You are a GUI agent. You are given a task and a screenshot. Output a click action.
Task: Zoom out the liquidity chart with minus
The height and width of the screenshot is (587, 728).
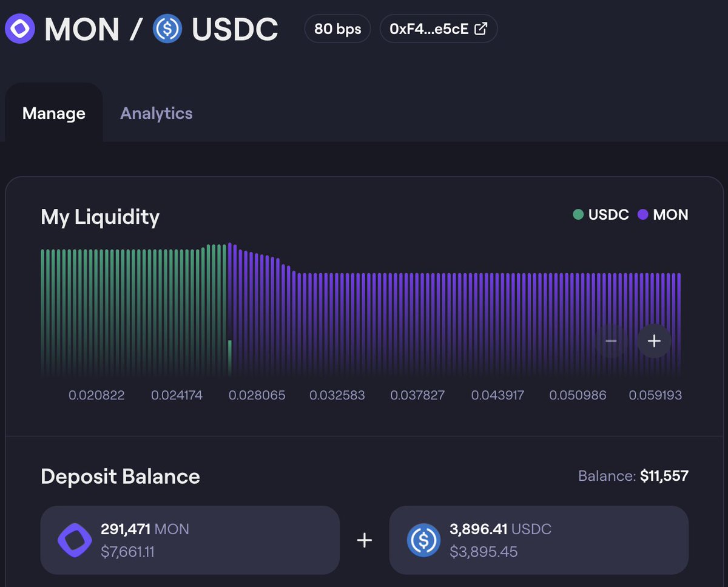pyautogui.click(x=611, y=341)
